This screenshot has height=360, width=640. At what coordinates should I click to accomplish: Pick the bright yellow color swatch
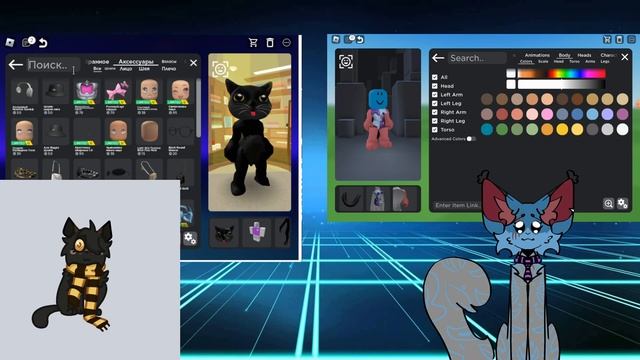562,129
